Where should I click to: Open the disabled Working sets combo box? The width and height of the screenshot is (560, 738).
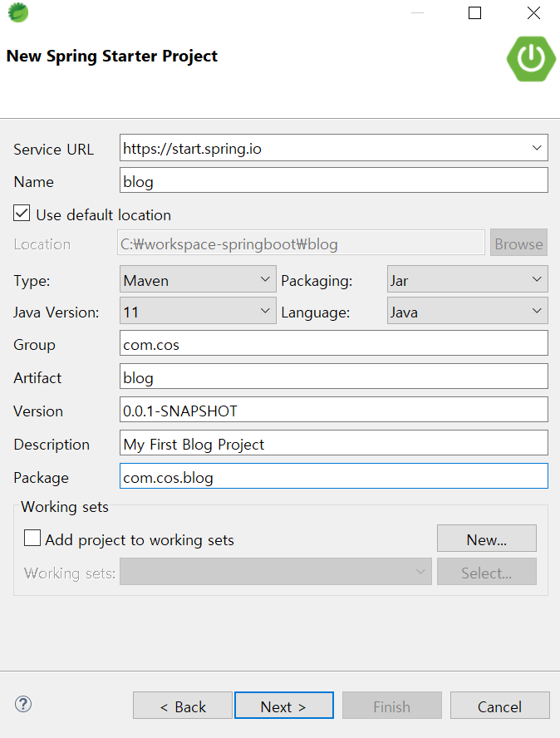tap(275, 572)
